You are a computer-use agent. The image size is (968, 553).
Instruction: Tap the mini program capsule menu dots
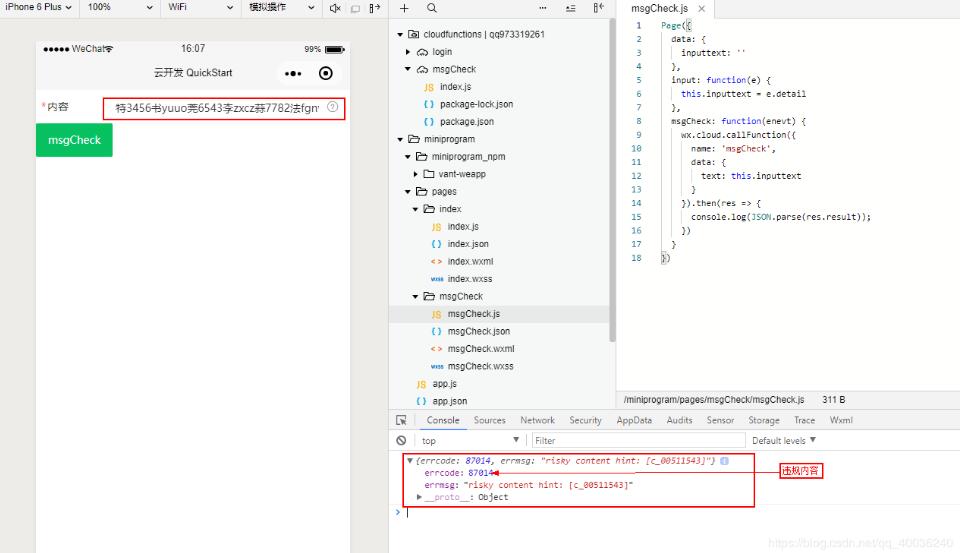(293, 73)
